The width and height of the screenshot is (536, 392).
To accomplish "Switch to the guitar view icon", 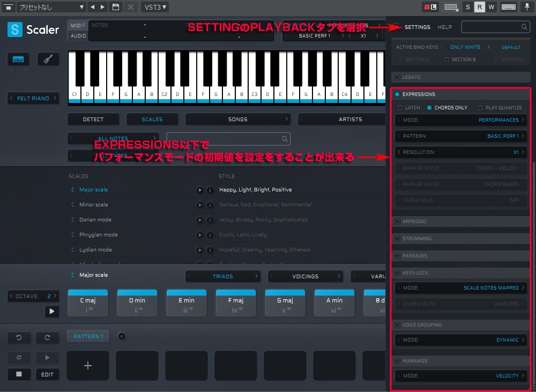I will coord(48,59).
